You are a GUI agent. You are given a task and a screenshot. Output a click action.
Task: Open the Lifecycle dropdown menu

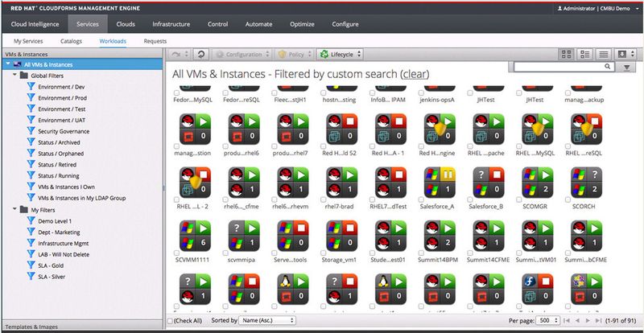341,54
